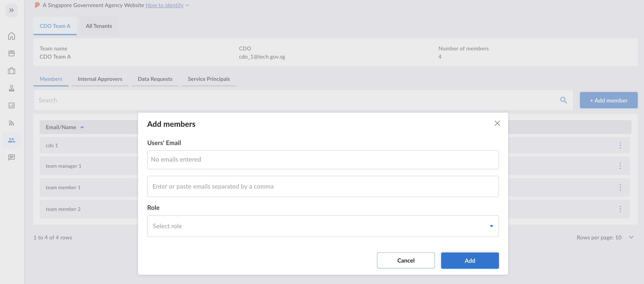Image resolution: width=644 pixels, height=284 pixels.
Task: Focus the comma-separated emails input field
Action: tap(323, 186)
